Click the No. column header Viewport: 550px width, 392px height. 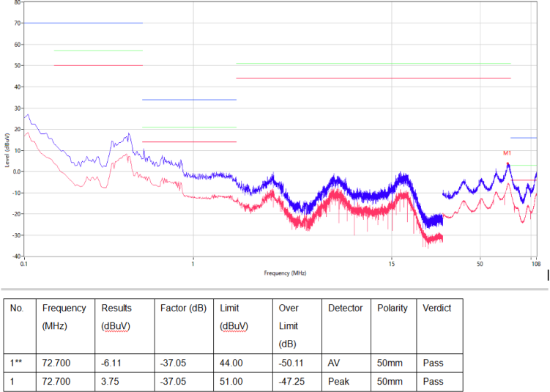17,308
